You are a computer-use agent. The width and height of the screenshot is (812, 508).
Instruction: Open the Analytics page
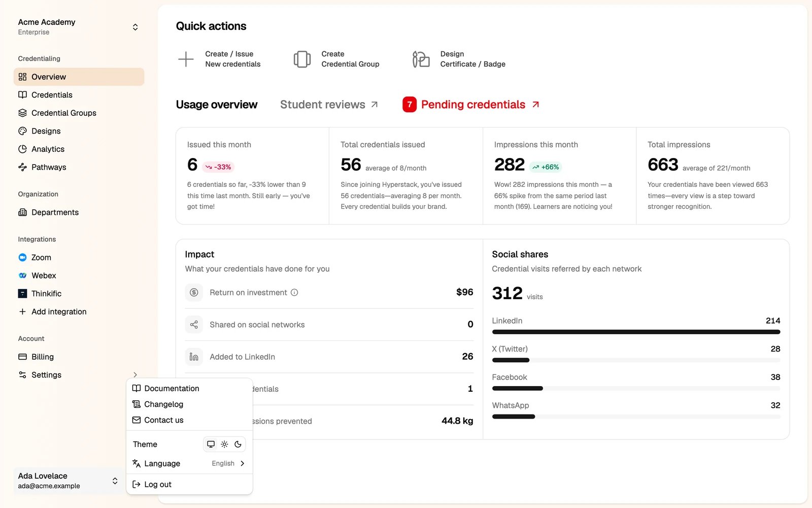click(79, 149)
